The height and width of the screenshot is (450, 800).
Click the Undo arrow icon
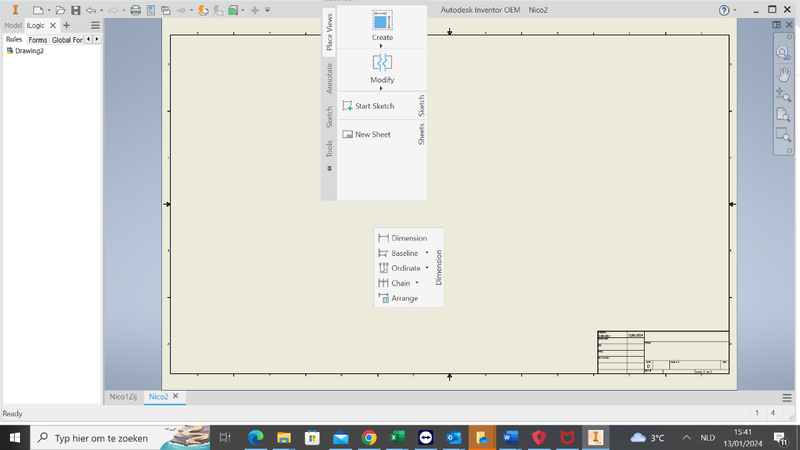point(91,10)
